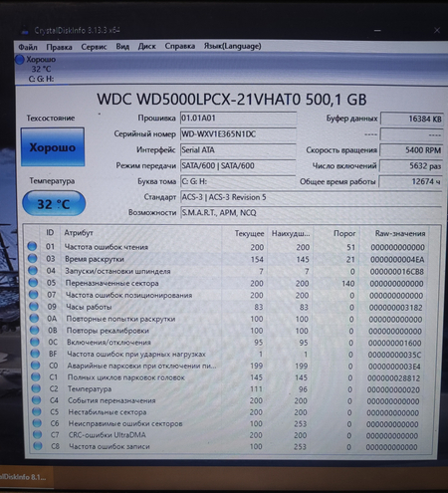Click the blue Хорошо health status button

(x=53, y=147)
